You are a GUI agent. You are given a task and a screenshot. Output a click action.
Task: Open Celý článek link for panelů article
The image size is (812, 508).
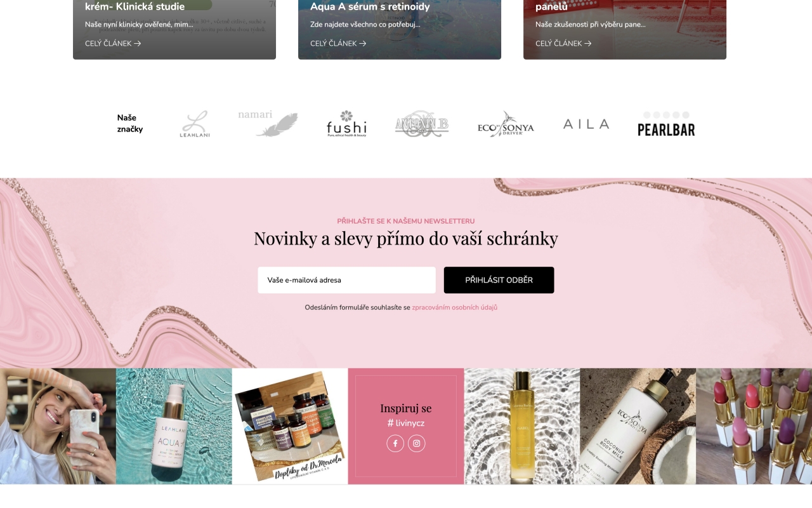pyautogui.click(x=563, y=43)
